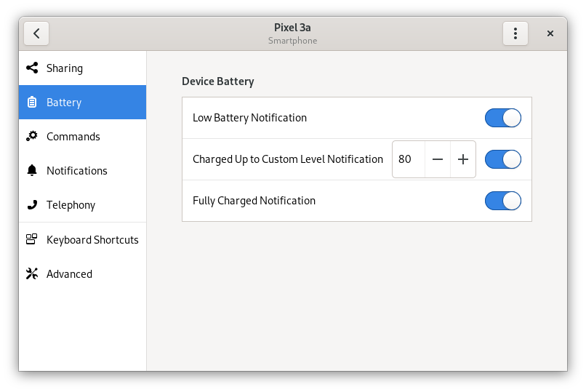The width and height of the screenshot is (586, 392).
Task: Increase custom charge level with plus
Action: tap(463, 159)
